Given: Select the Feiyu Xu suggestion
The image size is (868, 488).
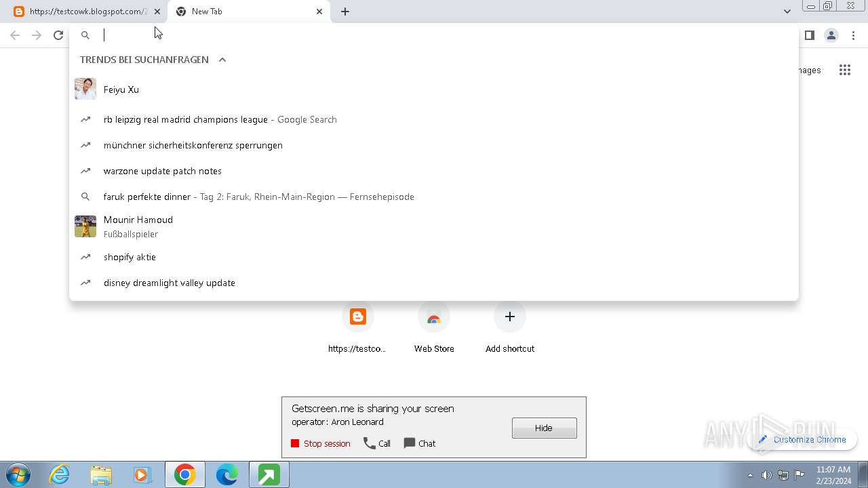Looking at the screenshot, I should [434, 89].
